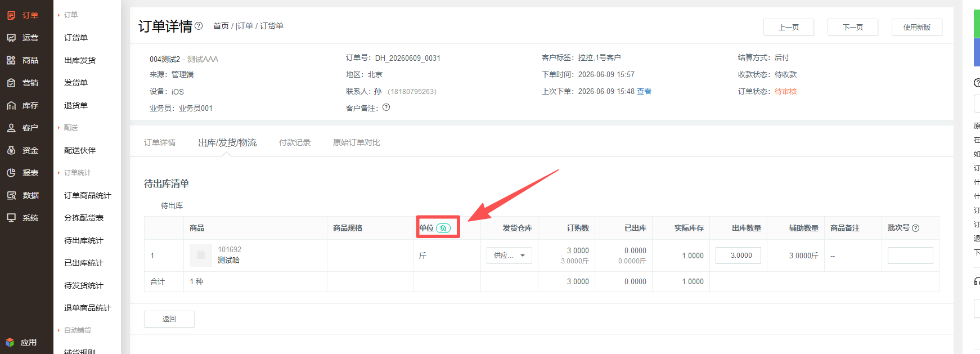Open the 库存 module in the sidebar
This screenshot has width=980, height=354.
point(23,105)
